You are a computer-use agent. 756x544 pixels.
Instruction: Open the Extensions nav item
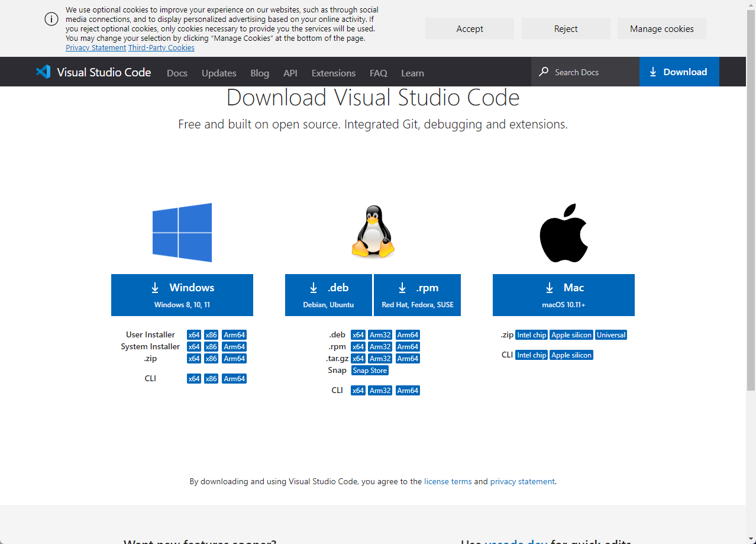334,73
